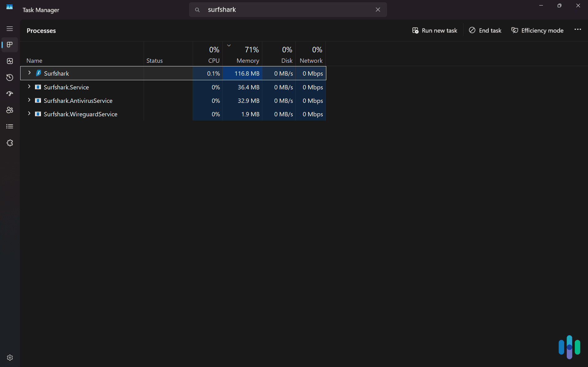The height and width of the screenshot is (367, 588).
Task: End task for the selected Surfshark process
Action: (485, 30)
